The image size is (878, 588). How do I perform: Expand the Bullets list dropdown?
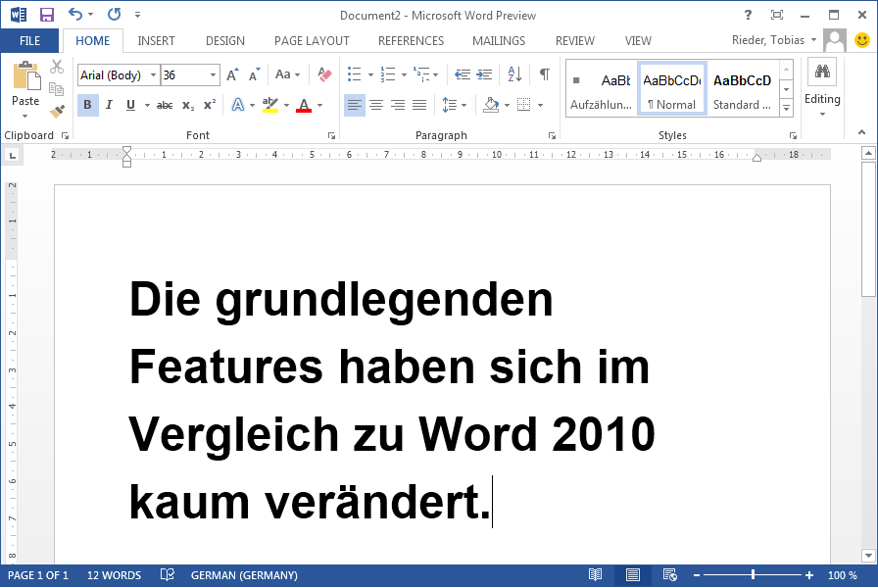click(x=370, y=74)
